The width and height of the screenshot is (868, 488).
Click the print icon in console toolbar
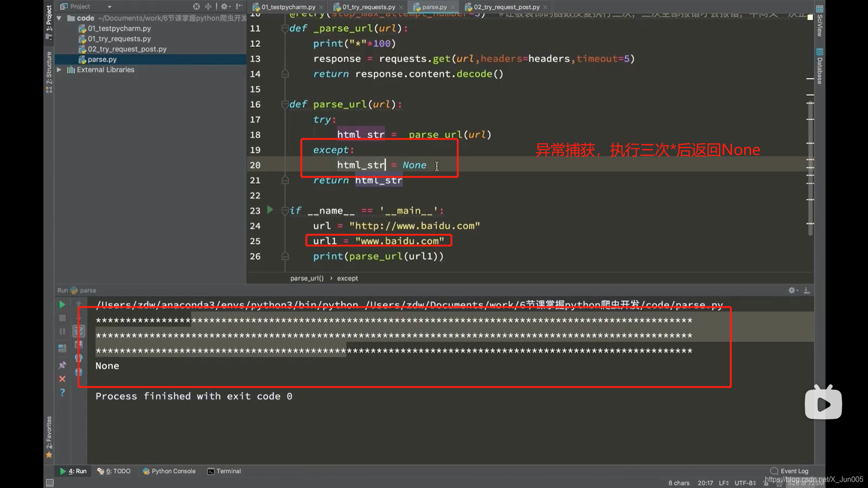(79, 358)
